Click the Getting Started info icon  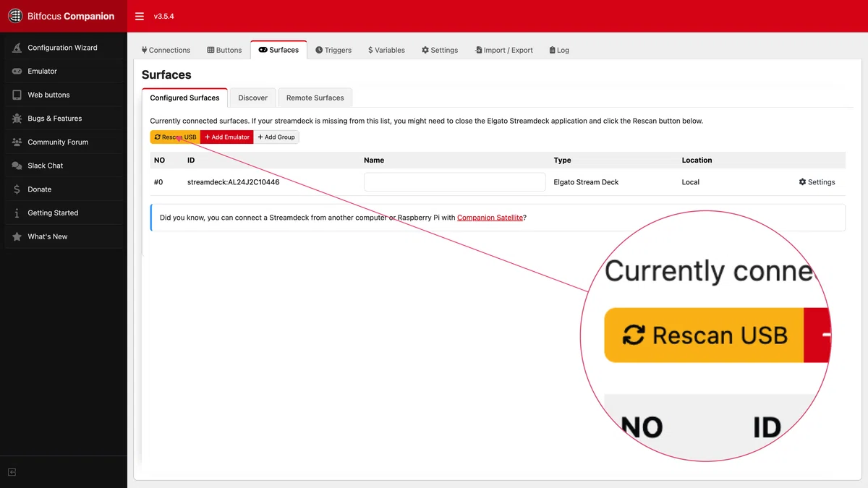click(17, 213)
